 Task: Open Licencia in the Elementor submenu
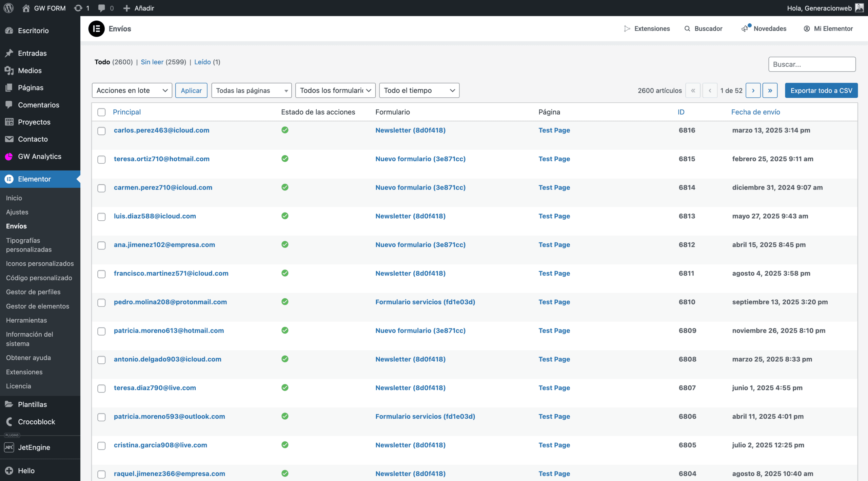coord(18,386)
